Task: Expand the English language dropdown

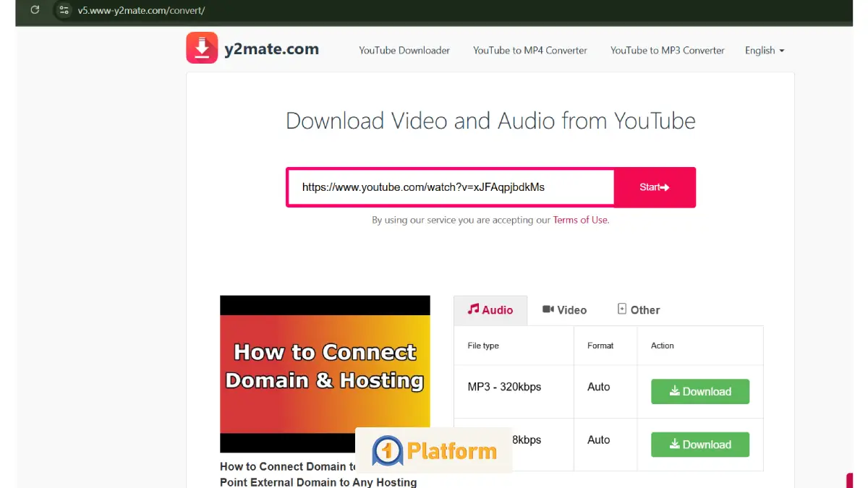Action: (x=764, y=51)
